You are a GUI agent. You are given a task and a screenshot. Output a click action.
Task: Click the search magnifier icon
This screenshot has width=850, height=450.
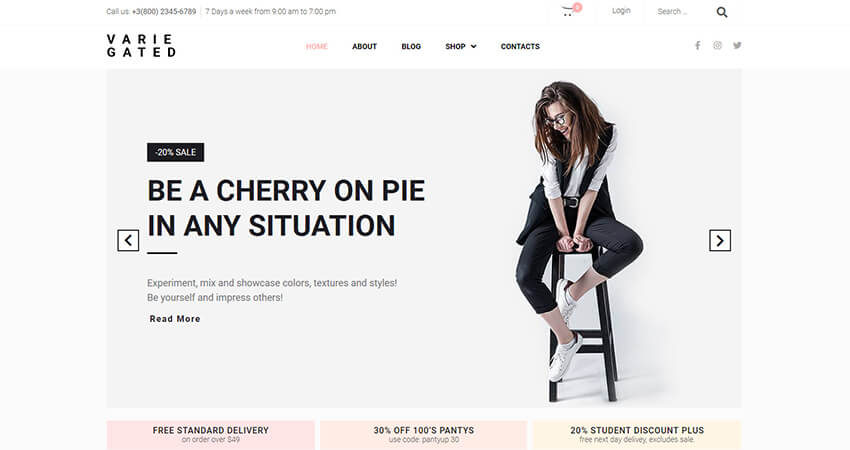coord(722,12)
